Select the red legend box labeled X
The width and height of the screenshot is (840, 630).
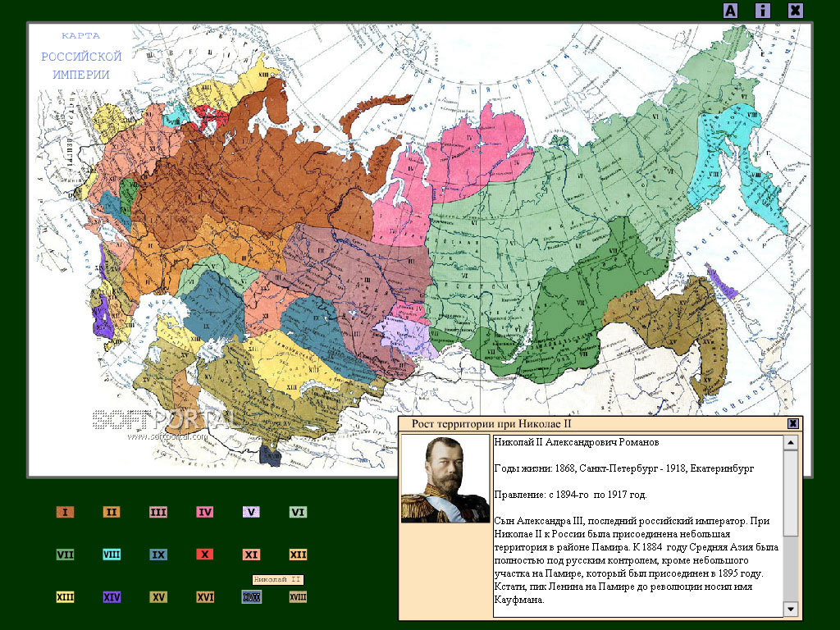pyautogui.click(x=205, y=555)
